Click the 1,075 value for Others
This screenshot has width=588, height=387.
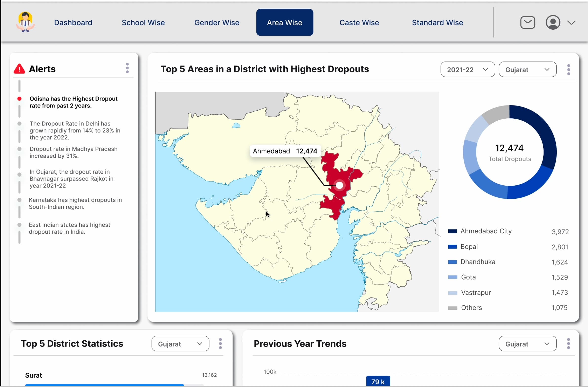coord(559,308)
